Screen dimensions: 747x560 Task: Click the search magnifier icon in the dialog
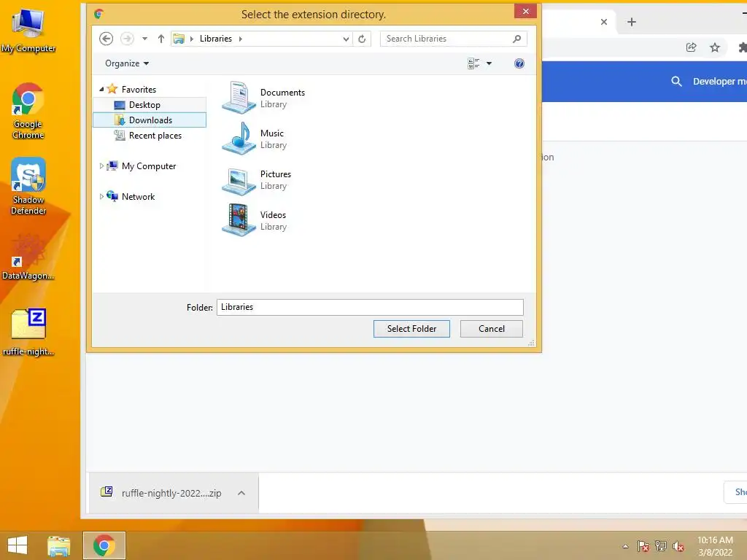click(517, 39)
